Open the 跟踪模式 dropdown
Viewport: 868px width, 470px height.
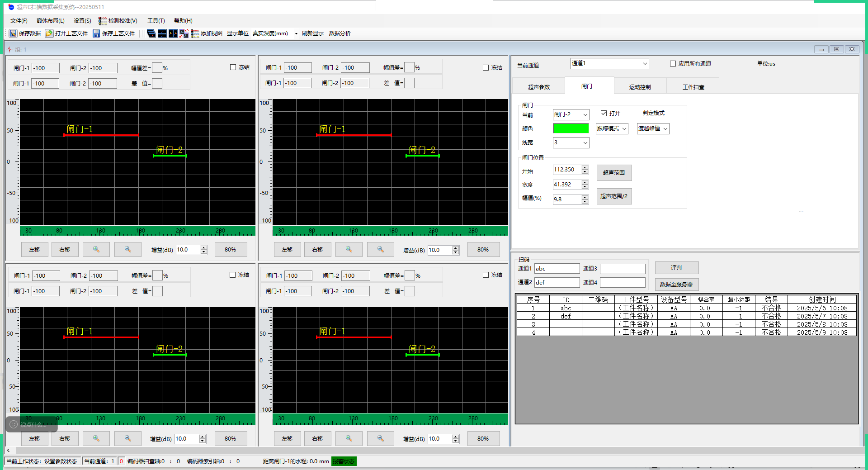point(612,128)
